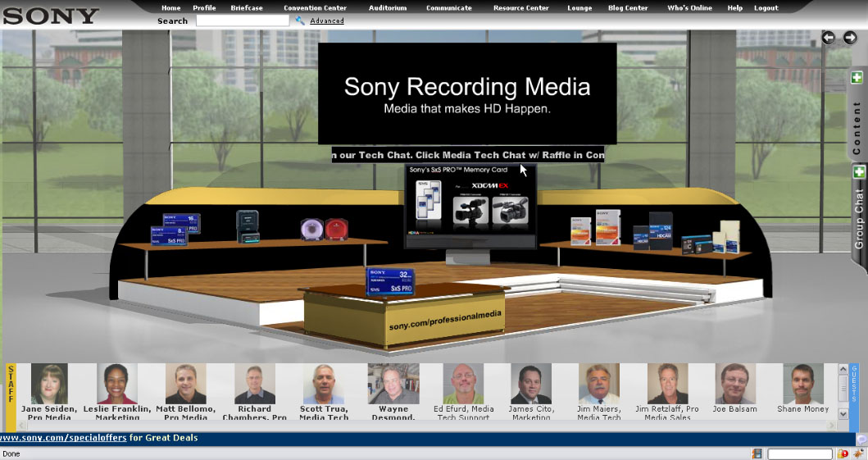Screen dimensions: 868x460
Task: Click the forward arrow navigation icon
Action: click(x=850, y=37)
